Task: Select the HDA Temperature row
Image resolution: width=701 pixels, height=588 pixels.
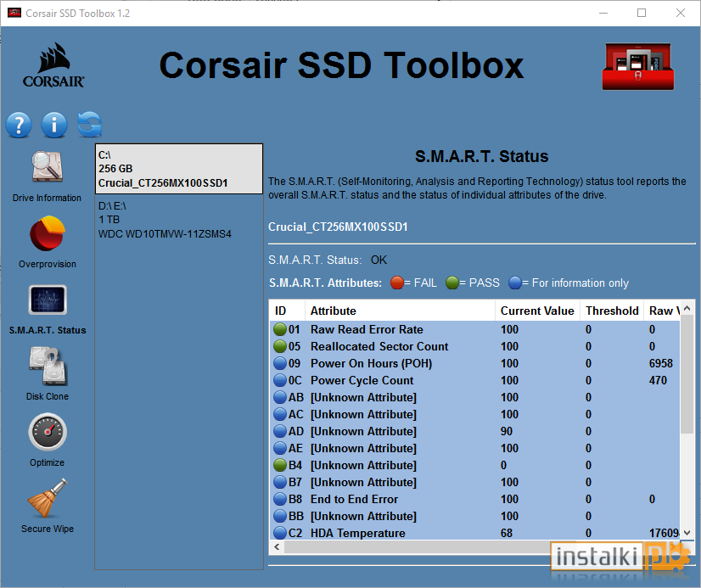Action: (474, 533)
